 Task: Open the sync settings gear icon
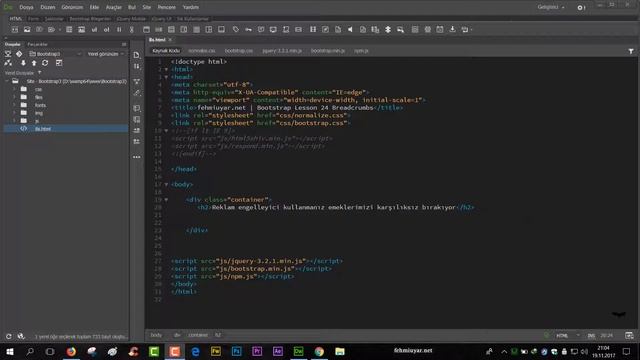tap(581, 7)
